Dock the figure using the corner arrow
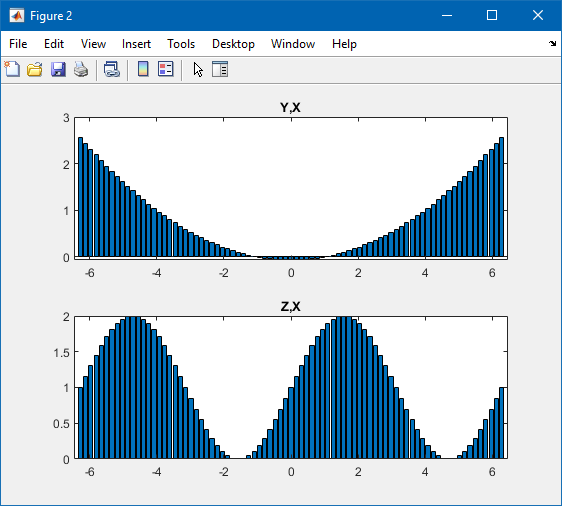562x506 pixels. coord(552,44)
